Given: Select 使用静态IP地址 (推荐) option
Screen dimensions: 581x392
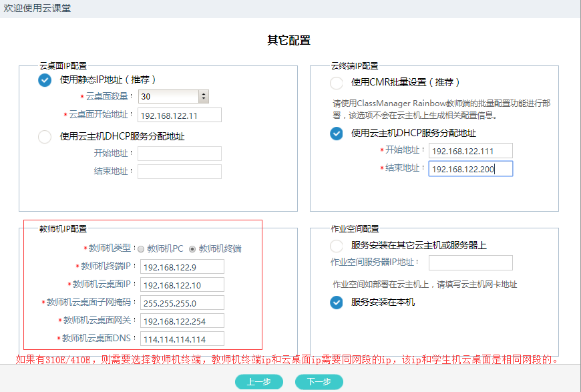Looking at the screenshot, I should (45, 80).
